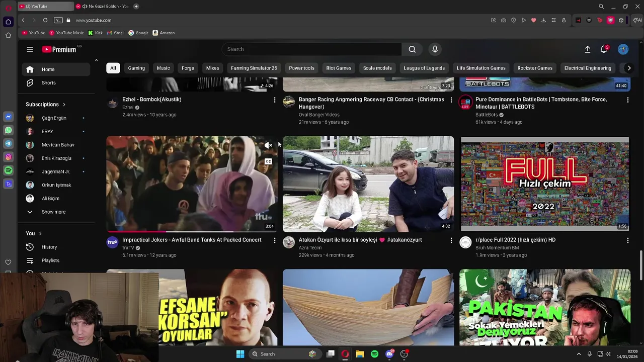This screenshot has height=362, width=644.
Task: Open Spotify in the Opera sidebar
Action: click(x=8, y=171)
